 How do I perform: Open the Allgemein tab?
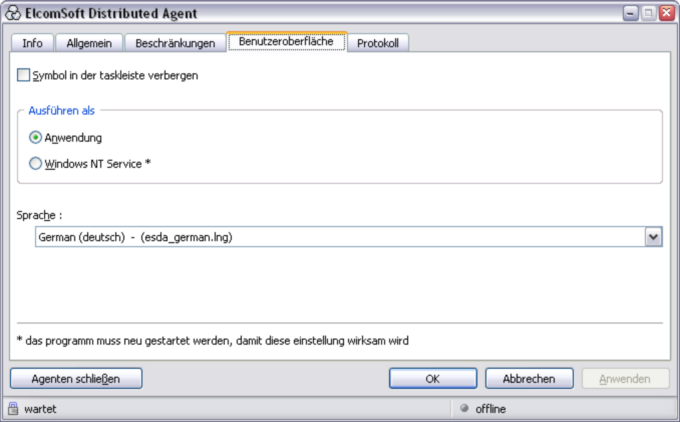(x=89, y=43)
